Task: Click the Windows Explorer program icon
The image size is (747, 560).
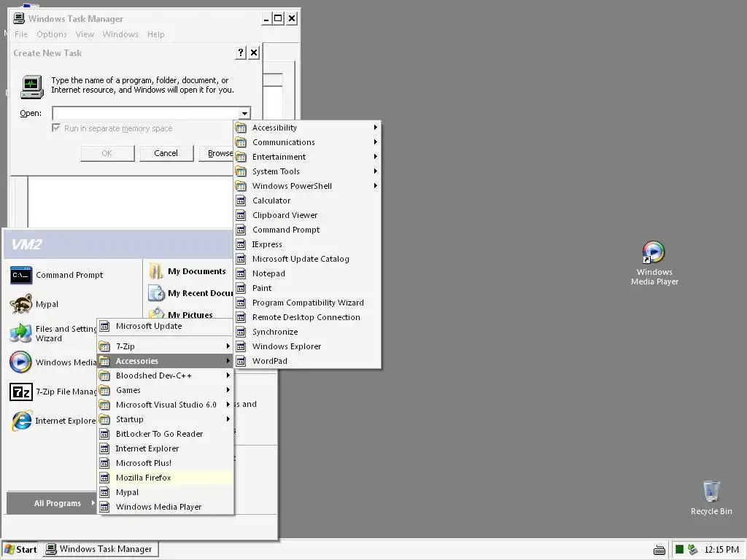Action: [241, 346]
